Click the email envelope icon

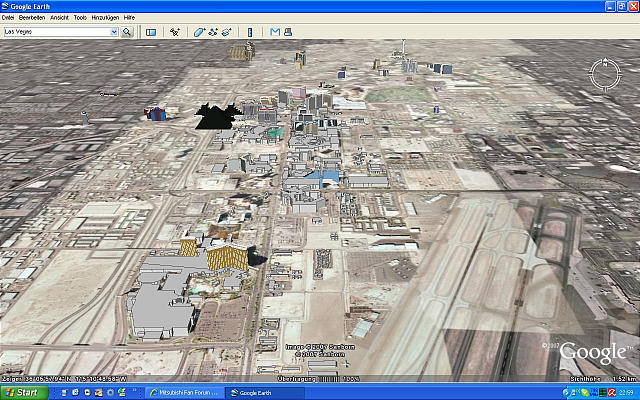tap(275, 32)
